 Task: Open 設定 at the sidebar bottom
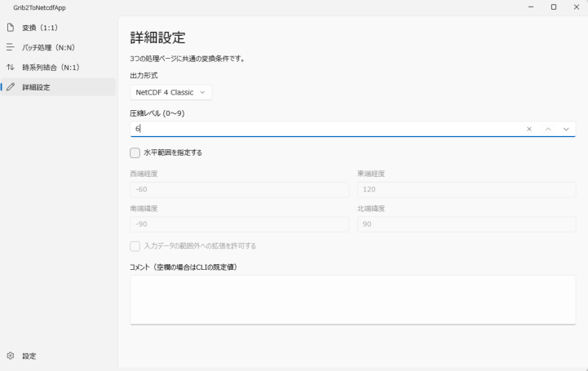click(x=58, y=356)
